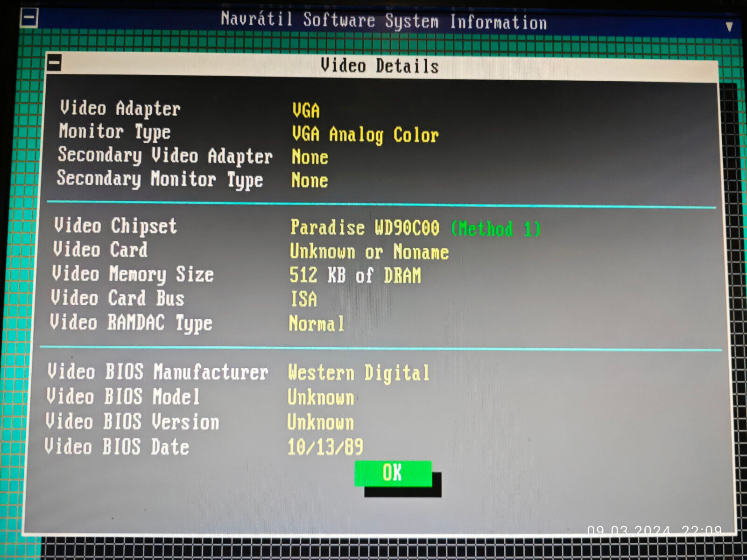Select the 'Video RAMDAC Type' label
The height and width of the screenshot is (560, 747).
click(131, 323)
